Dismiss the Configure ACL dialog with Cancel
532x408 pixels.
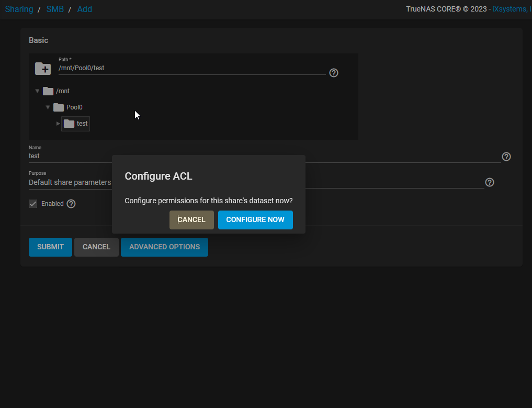point(191,219)
